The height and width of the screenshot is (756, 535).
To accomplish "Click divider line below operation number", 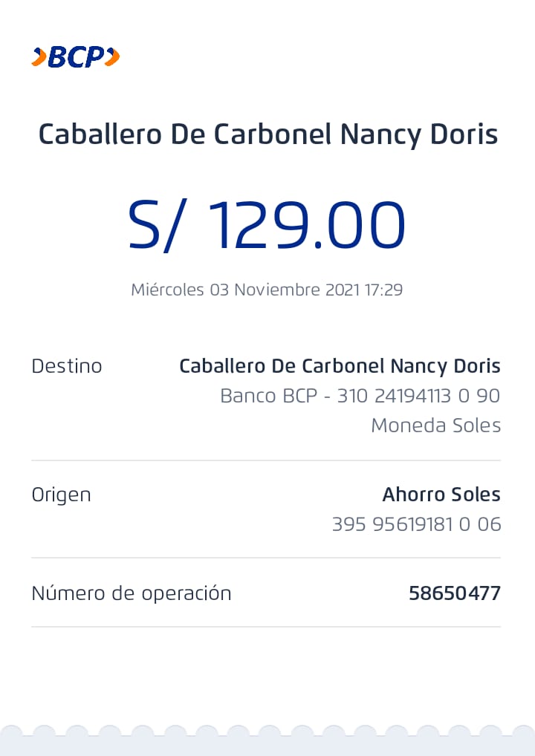I will tap(266, 627).
